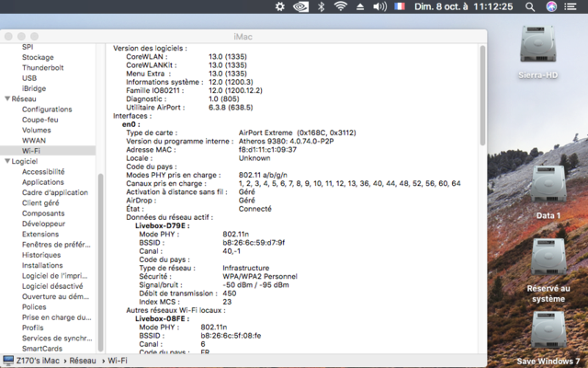Click the details pane vertical scrollbar
The image size is (588, 368).
coord(482,96)
